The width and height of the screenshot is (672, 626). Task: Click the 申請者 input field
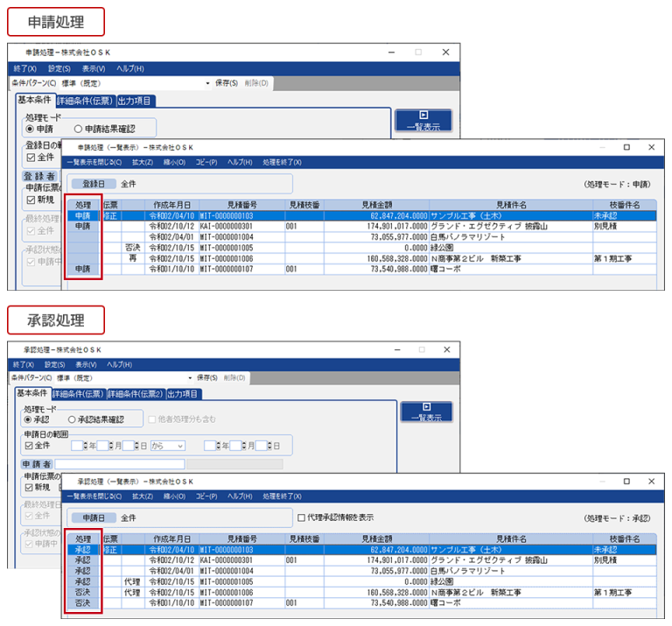pyautogui.click(x=120, y=464)
